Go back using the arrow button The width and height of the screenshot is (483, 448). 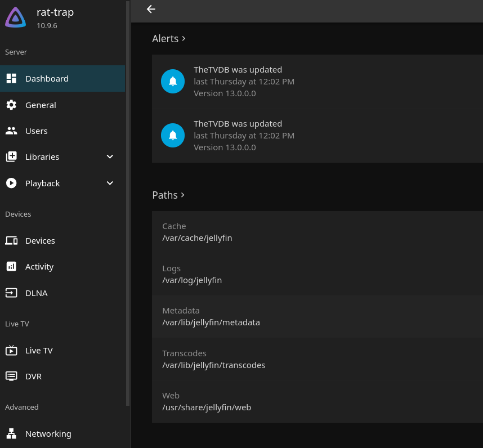tap(150, 9)
